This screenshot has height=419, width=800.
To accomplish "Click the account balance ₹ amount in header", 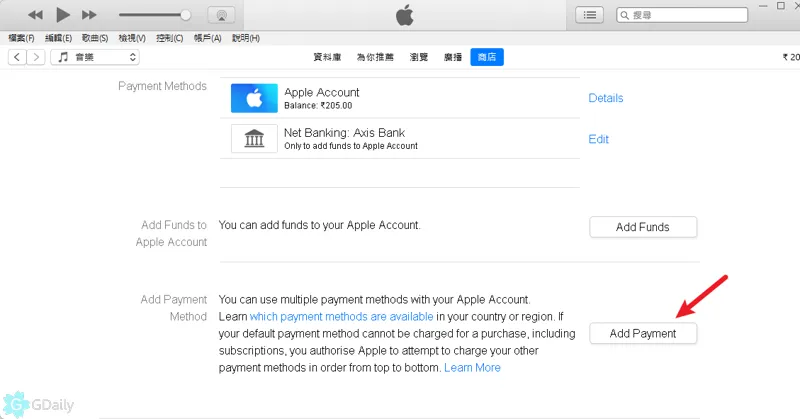I will tap(791, 57).
